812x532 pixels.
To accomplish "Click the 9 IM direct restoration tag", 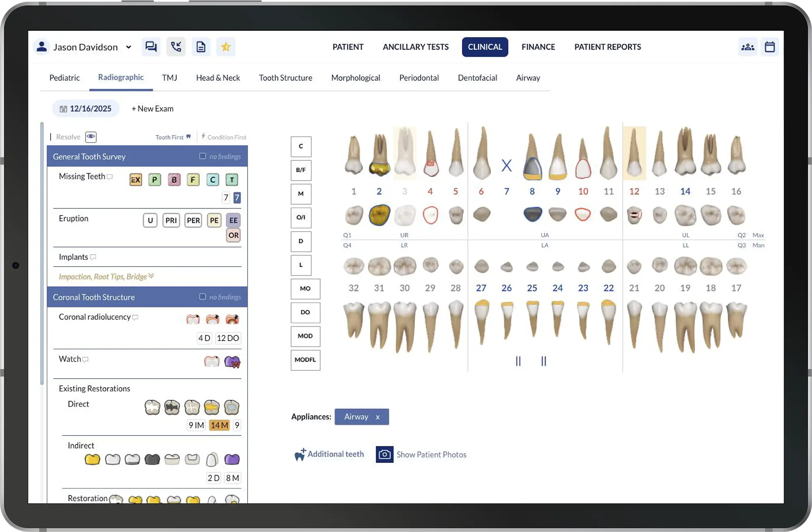I will point(196,425).
